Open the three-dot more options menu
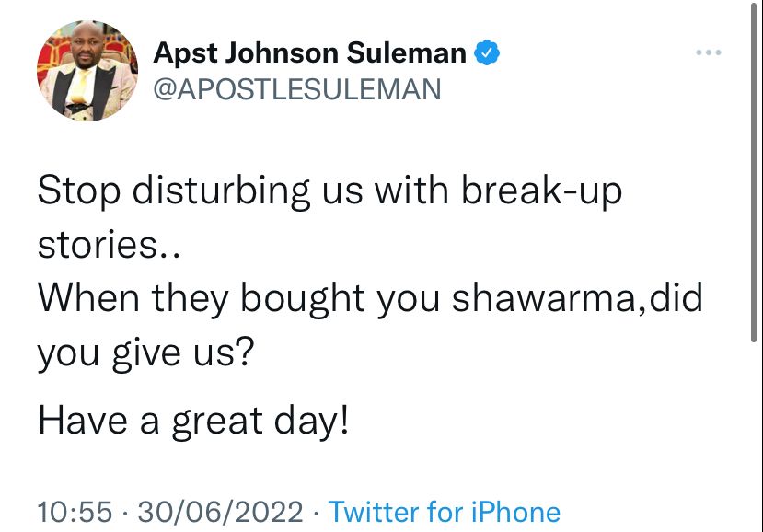The height and width of the screenshot is (532, 763). click(x=708, y=52)
